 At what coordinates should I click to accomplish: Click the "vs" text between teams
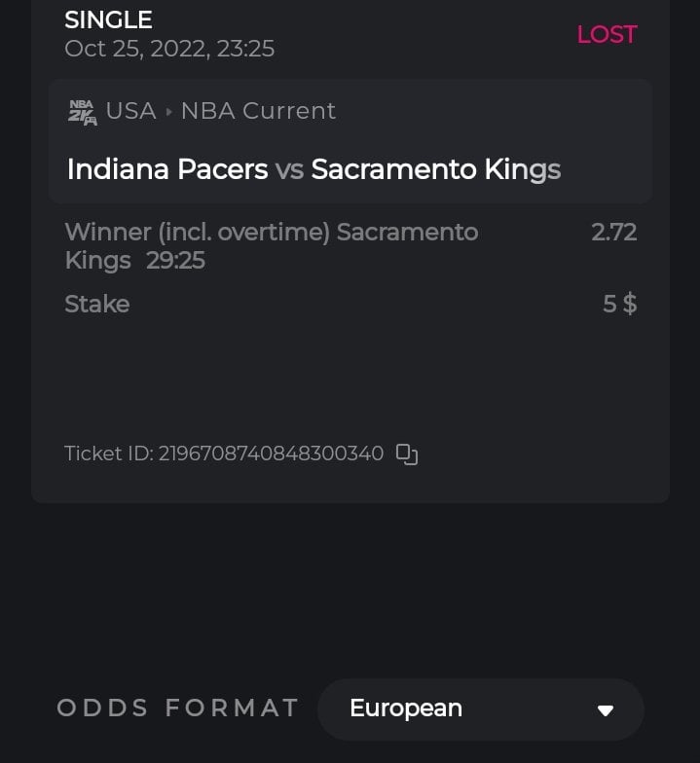(289, 170)
